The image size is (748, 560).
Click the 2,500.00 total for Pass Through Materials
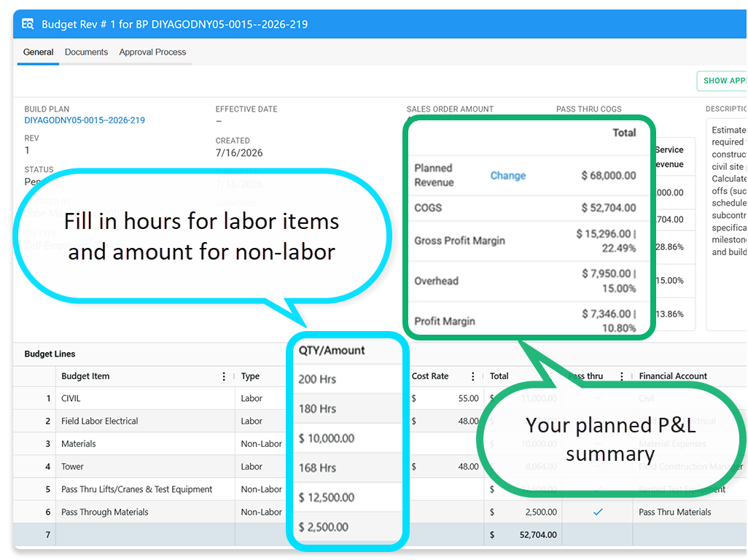tap(541, 512)
